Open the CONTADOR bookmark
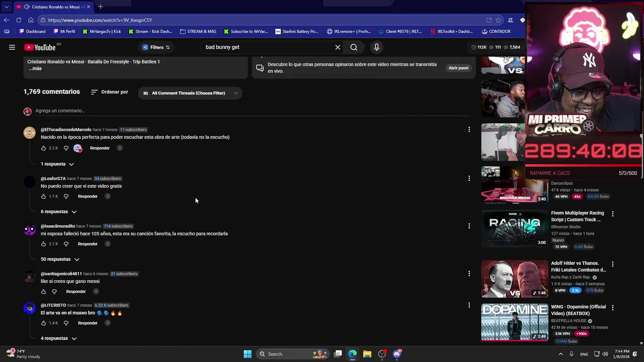Screen dimensions: 644x362 tap(496, 31)
